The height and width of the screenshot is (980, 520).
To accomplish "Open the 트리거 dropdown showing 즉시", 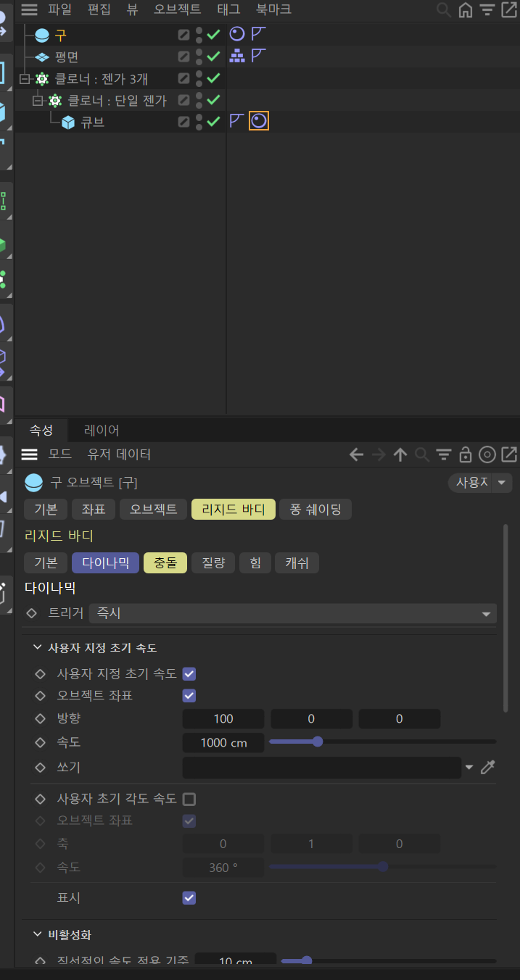I will pyautogui.click(x=293, y=613).
